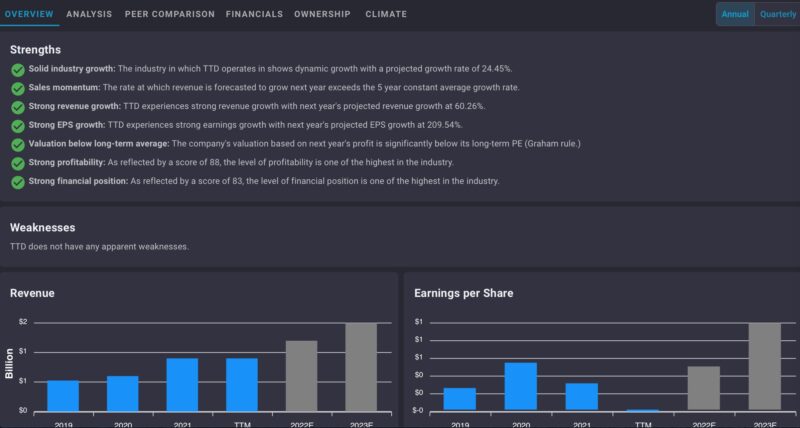Click the 2021 bar in Revenue chart
800x428 pixels.
coord(182,385)
